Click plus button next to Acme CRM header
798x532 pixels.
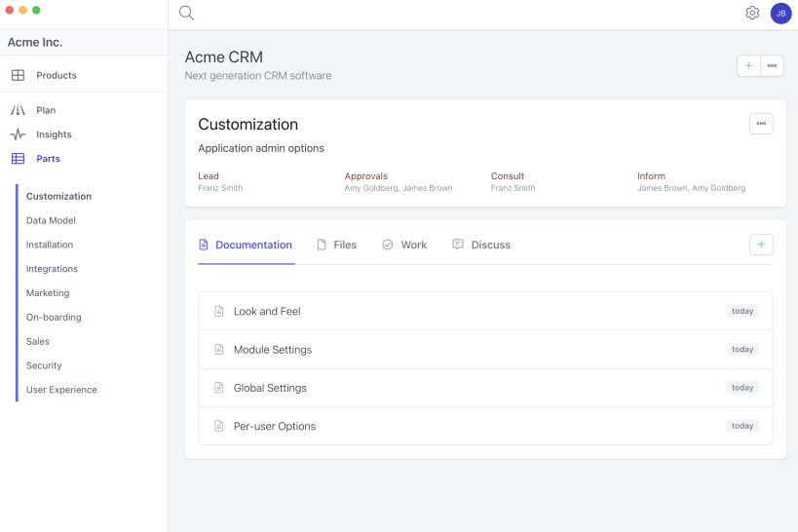pyautogui.click(x=748, y=66)
